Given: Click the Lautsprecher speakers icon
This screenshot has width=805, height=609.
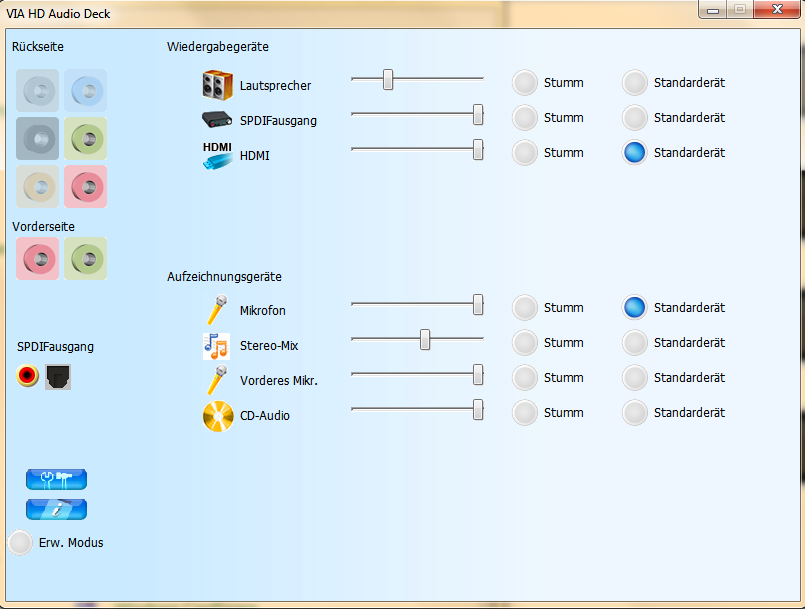Looking at the screenshot, I should click(218, 85).
